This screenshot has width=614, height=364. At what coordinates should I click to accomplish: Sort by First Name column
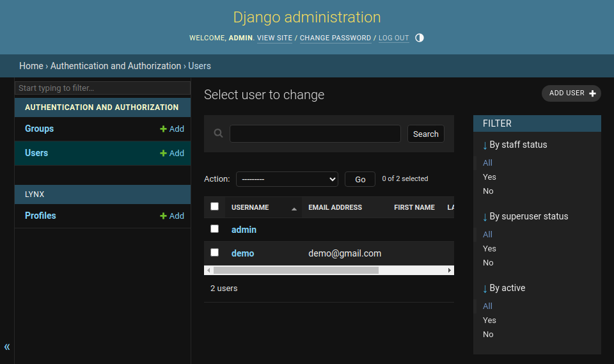point(414,207)
